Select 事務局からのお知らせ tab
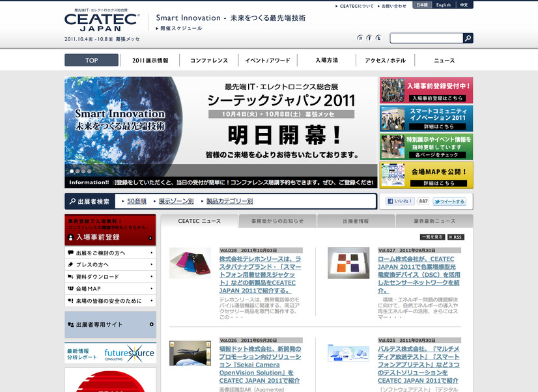Screen dimensions: 538x392 click(277, 221)
